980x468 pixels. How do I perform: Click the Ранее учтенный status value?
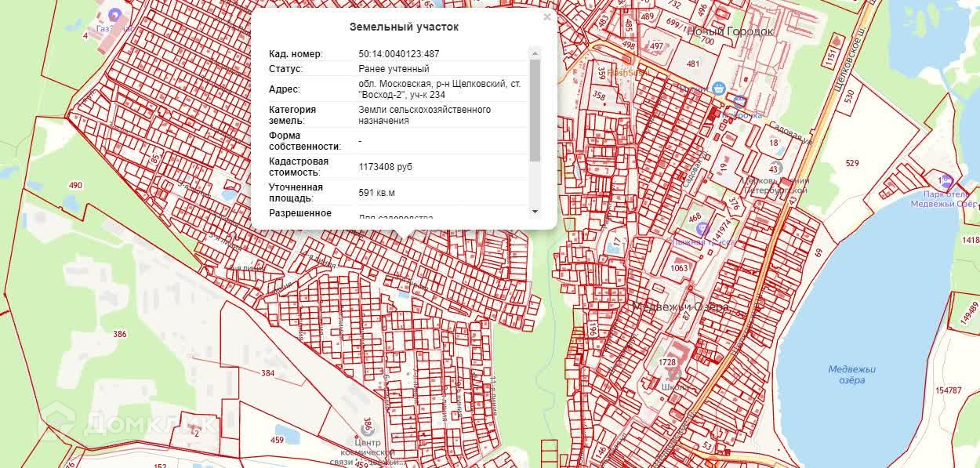click(394, 69)
